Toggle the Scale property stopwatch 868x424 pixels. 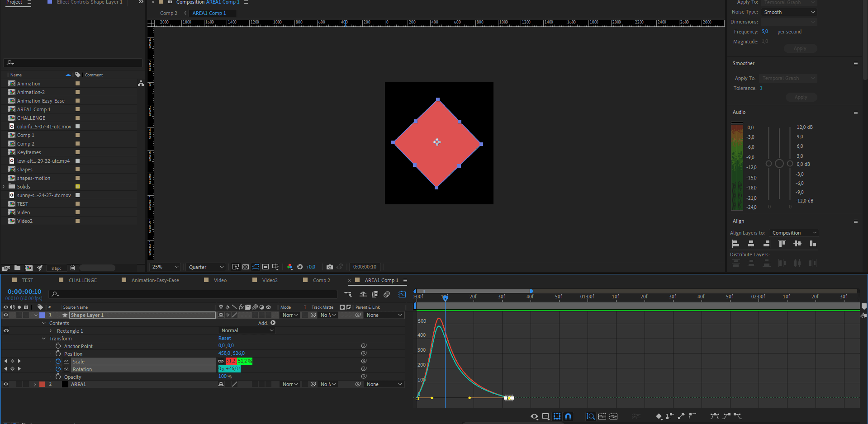(x=58, y=361)
